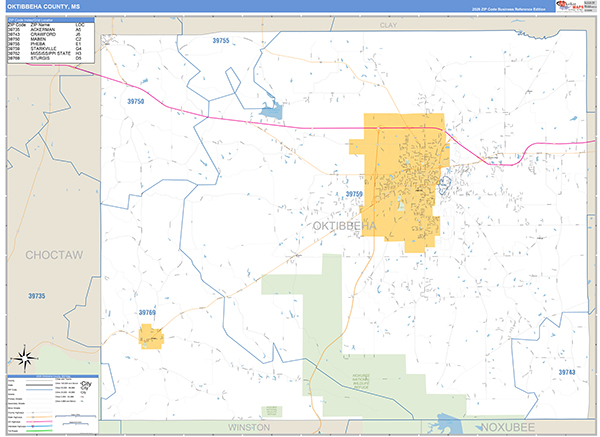Screen dimensions: 600x437
Task: Click the "OKTIBBEHA" county name label
Action: click(345, 226)
